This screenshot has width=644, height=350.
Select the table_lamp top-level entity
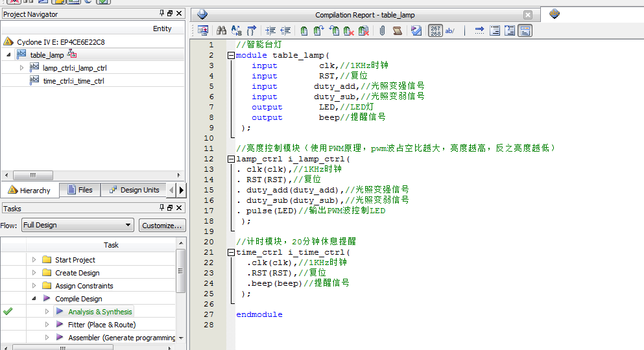[x=47, y=54]
